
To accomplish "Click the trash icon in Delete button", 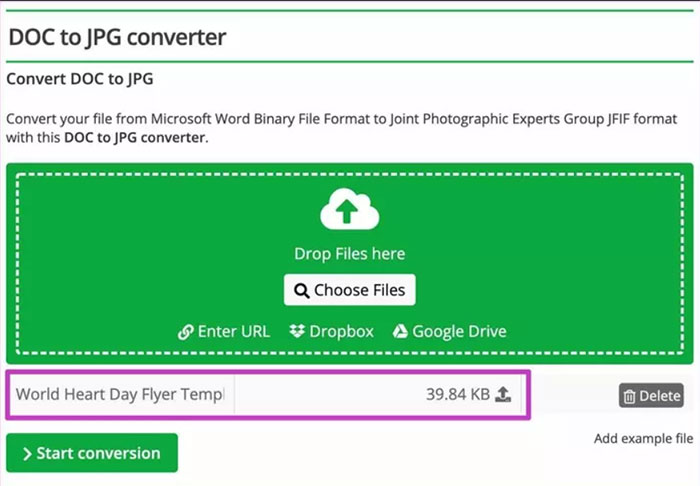I will (x=629, y=396).
